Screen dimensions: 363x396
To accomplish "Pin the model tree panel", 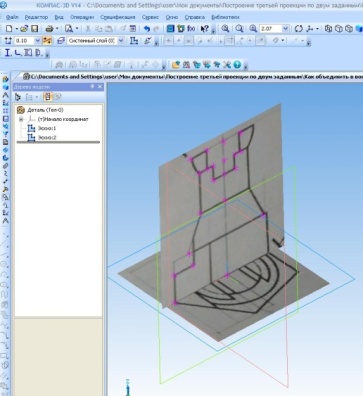I will click(x=92, y=87).
